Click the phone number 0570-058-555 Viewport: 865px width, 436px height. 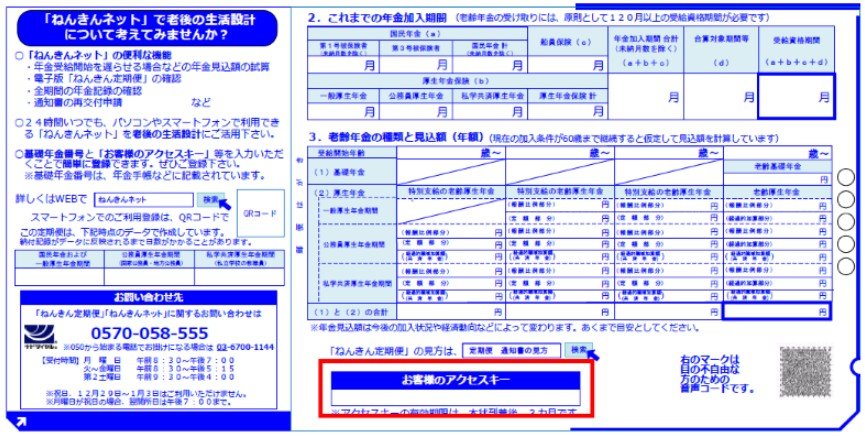tap(149, 333)
